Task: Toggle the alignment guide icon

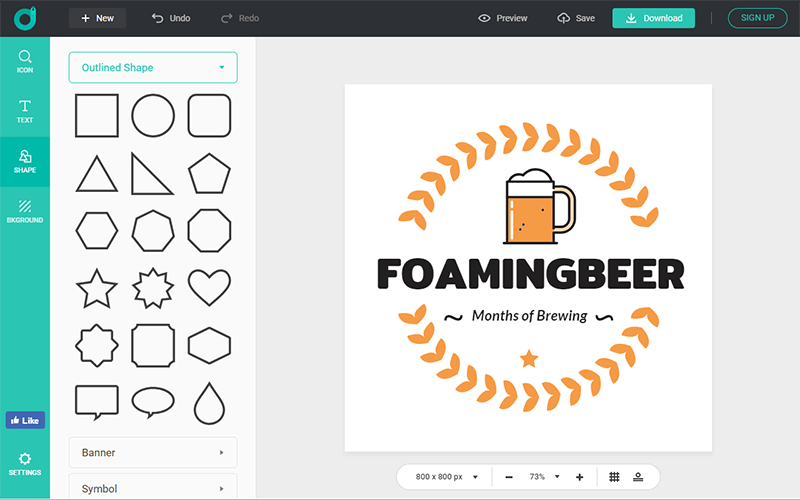Action: click(x=638, y=477)
